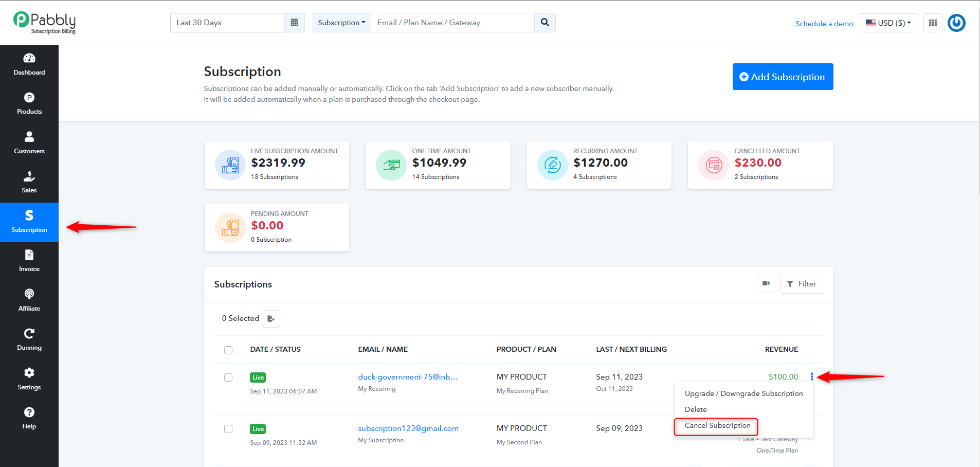Click the $0.00 pending amount
Viewport: 980px width, 467px height.
pyautogui.click(x=267, y=225)
